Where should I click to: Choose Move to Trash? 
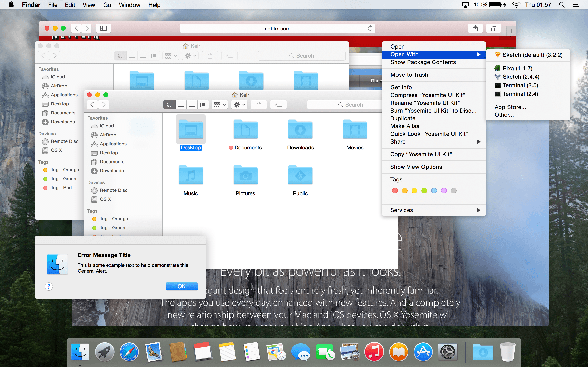[x=409, y=74]
